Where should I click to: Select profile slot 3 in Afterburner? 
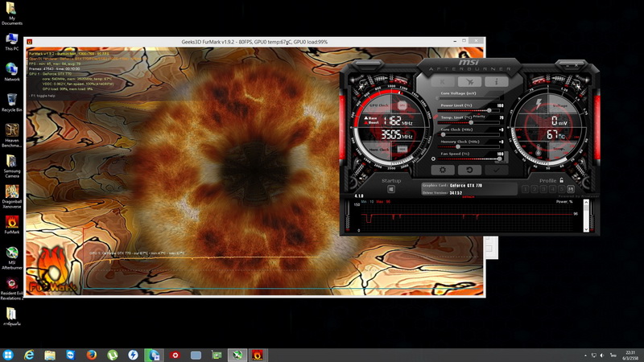pos(543,189)
